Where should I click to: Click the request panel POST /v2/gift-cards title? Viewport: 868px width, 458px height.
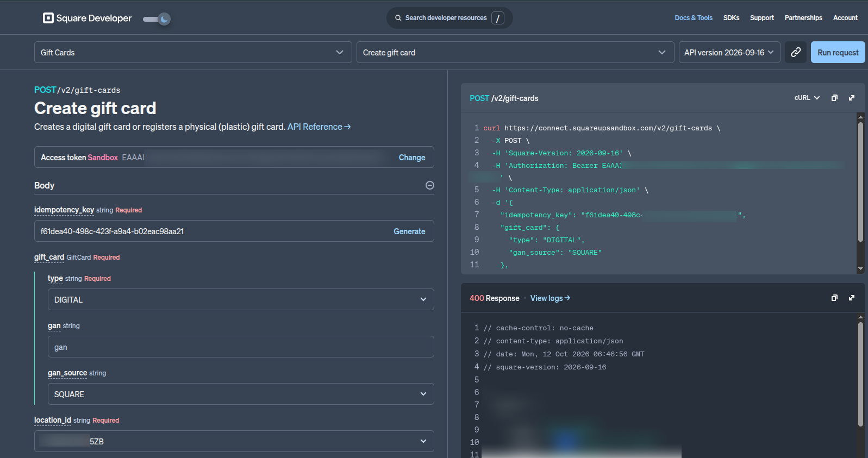tap(504, 98)
